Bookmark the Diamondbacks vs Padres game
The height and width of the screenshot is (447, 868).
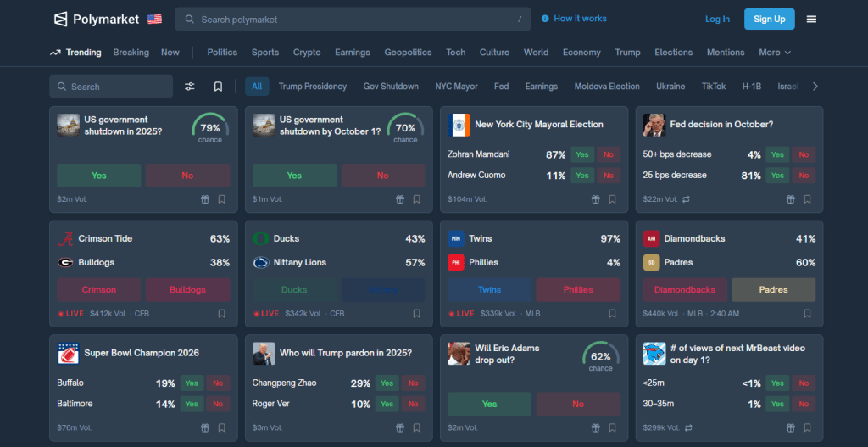[808, 314]
